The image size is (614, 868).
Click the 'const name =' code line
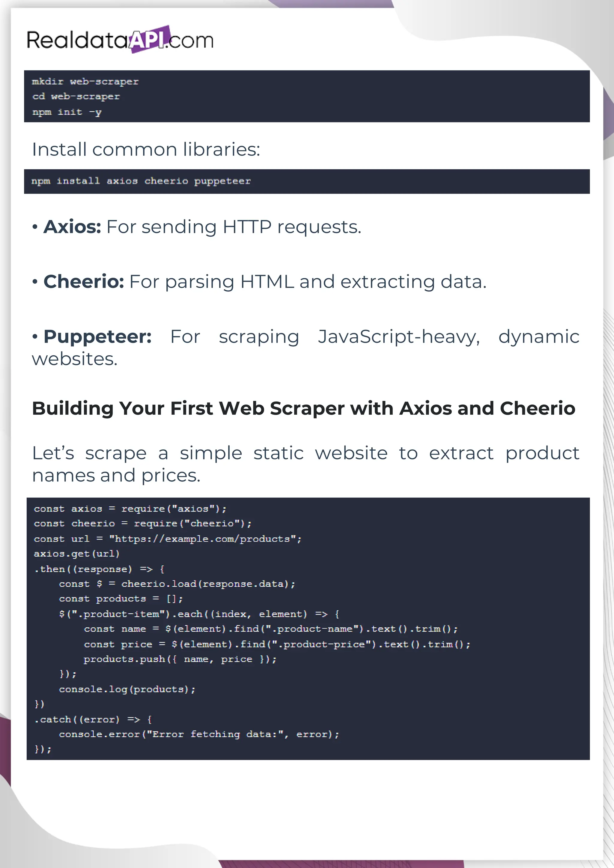pos(271,629)
